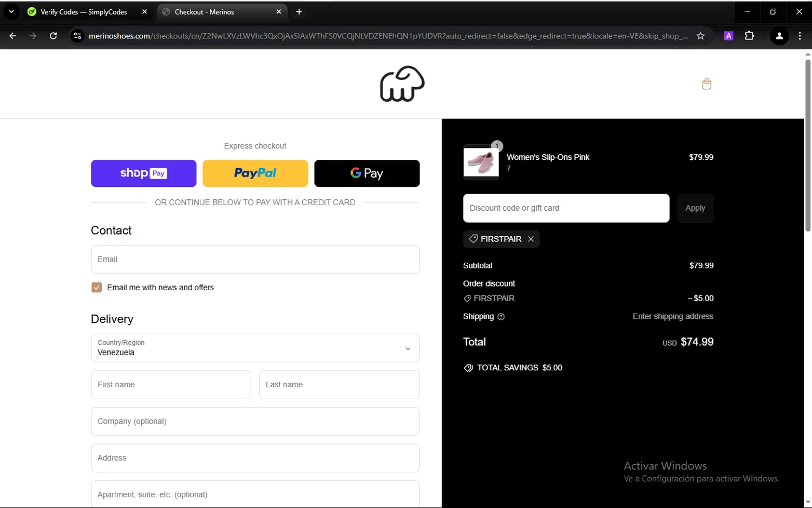Click the Apply discount button
This screenshot has width=812, height=508.
pyautogui.click(x=695, y=208)
